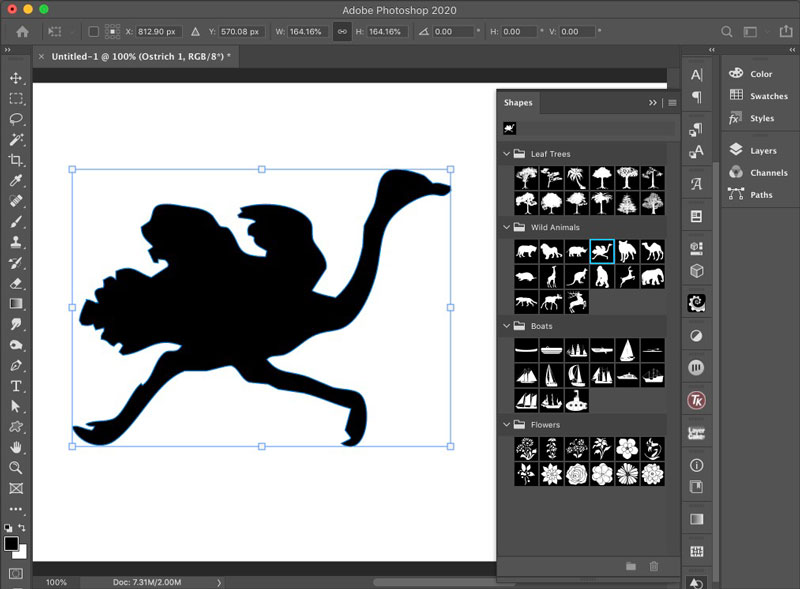Select the Horizontal Type tool

point(16,386)
